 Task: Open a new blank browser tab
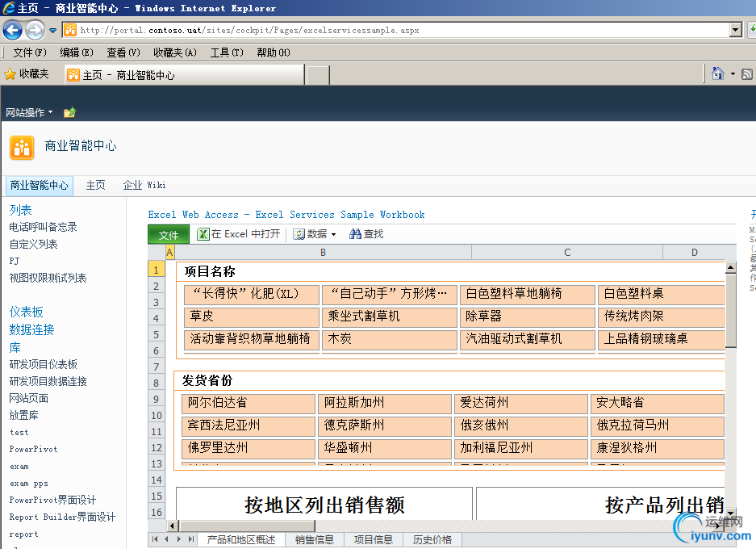point(318,75)
